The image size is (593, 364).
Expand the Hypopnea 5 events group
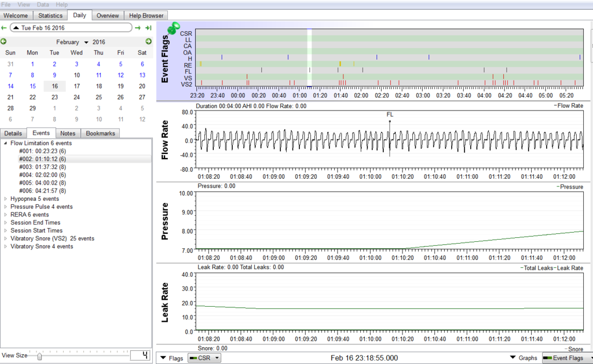point(6,198)
